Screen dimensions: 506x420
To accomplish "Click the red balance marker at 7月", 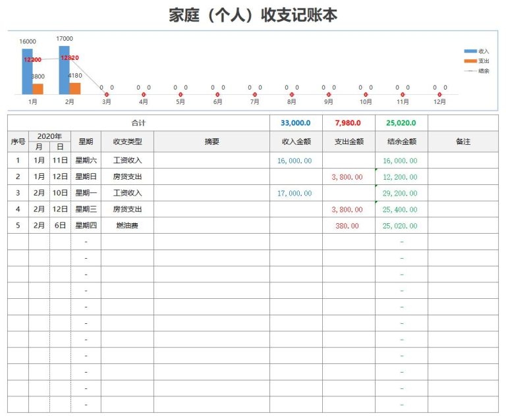I will 254,94.
